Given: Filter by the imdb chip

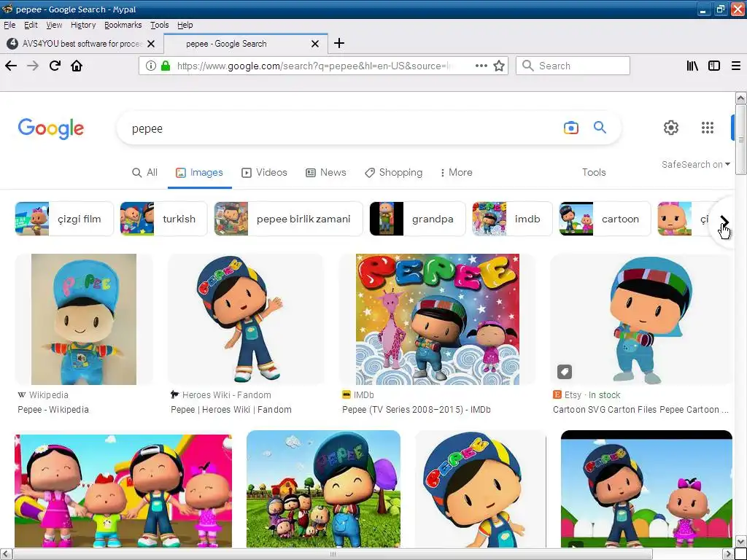Looking at the screenshot, I should click(x=512, y=219).
